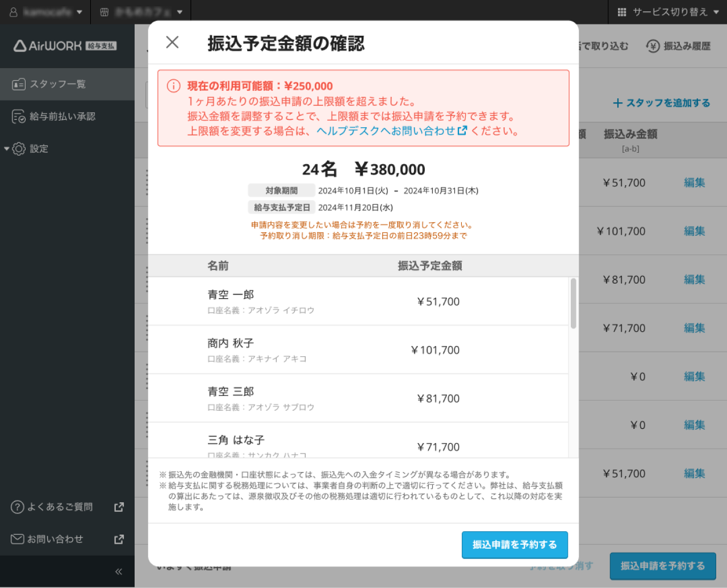Click the 対象期間 label
The height and width of the screenshot is (588, 727).
[282, 191]
